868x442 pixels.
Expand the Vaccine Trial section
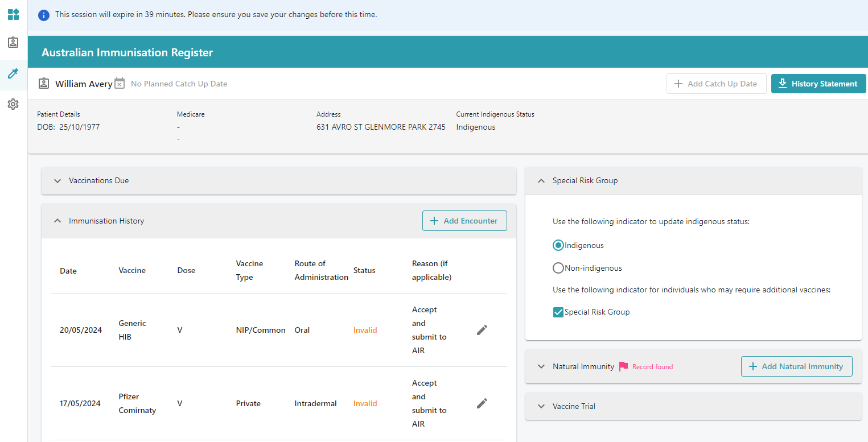[541, 406]
